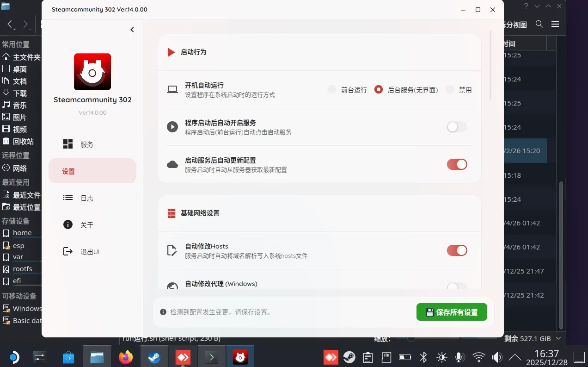This screenshot has width=588, height=367.
Task: Click 退出UI to exit the interface
Action: point(90,252)
